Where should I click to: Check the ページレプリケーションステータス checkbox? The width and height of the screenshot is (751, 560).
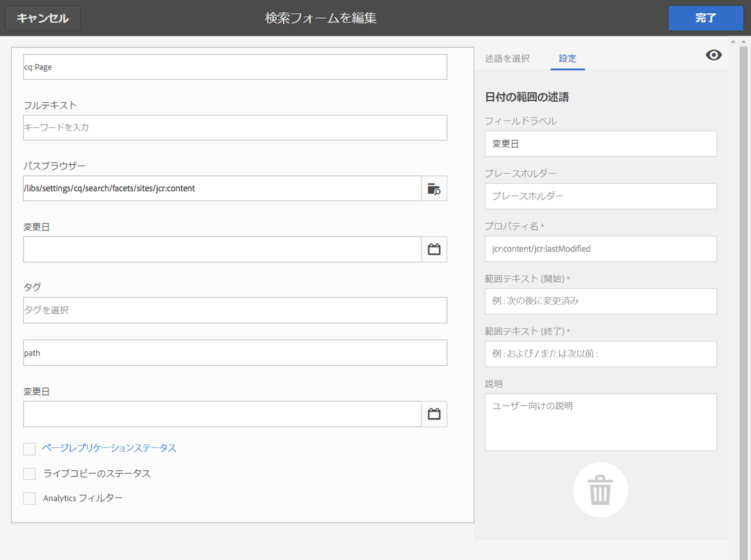click(29, 449)
